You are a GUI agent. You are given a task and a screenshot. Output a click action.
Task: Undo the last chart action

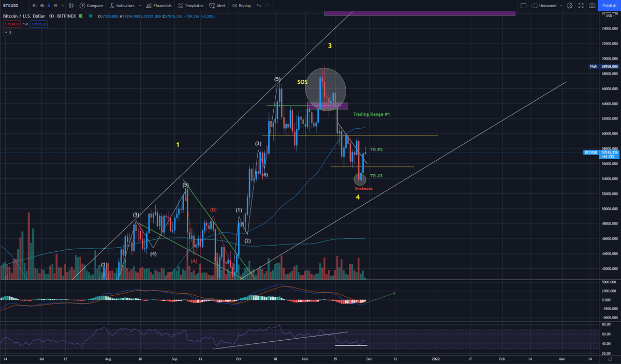point(258,5)
